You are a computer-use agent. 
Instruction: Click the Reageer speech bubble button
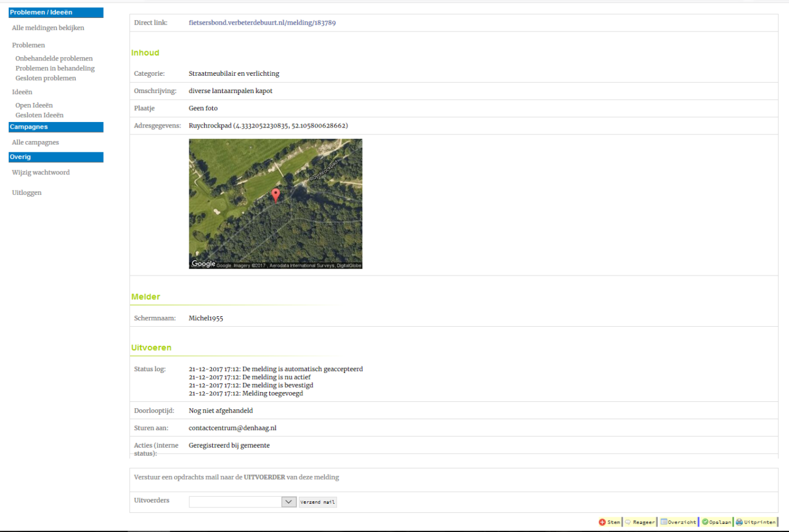tap(640, 522)
